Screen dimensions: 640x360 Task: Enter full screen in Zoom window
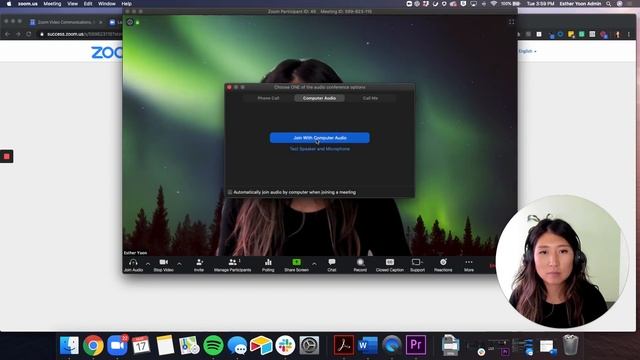coord(511,22)
